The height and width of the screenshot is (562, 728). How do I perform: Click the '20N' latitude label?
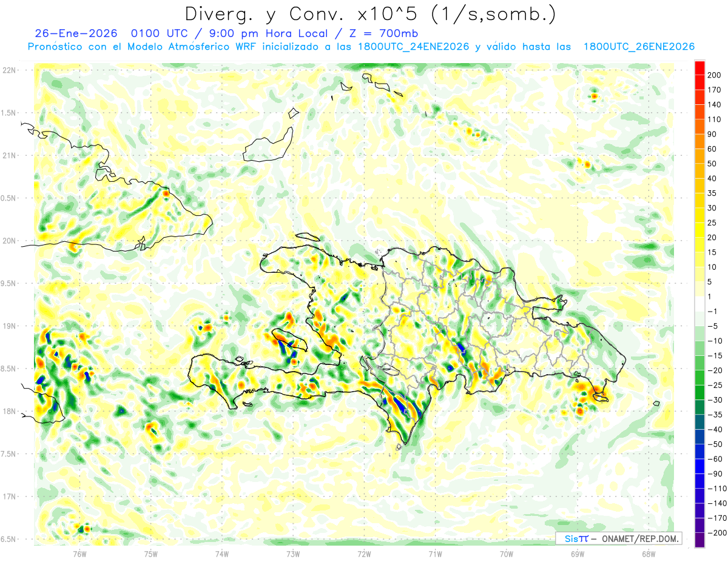tap(9, 241)
